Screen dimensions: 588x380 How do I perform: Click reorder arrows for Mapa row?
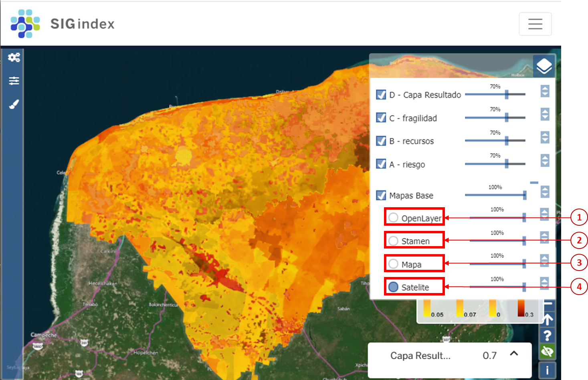click(544, 261)
